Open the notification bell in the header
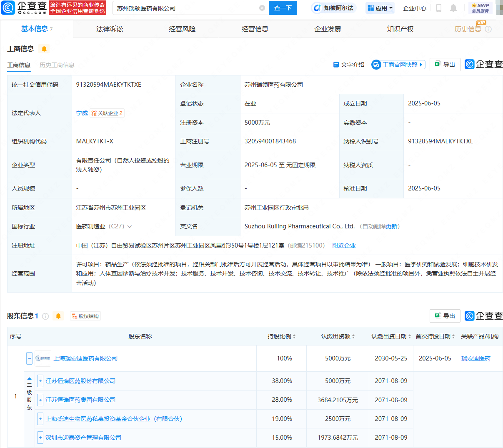503x448 pixels. pyautogui.click(x=453, y=8)
